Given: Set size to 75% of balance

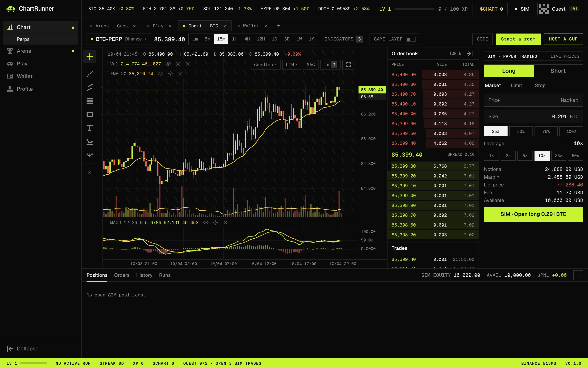Looking at the screenshot, I should tap(546, 131).
